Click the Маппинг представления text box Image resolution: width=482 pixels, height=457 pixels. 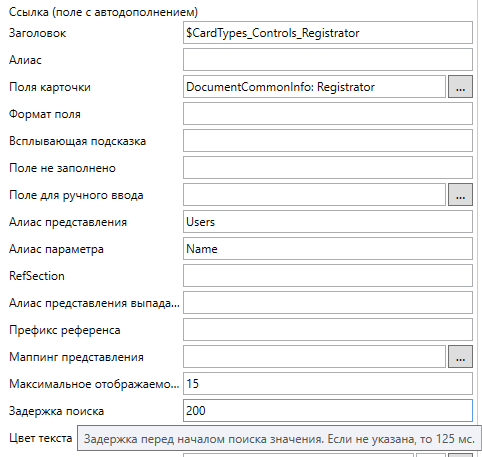[314, 357]
